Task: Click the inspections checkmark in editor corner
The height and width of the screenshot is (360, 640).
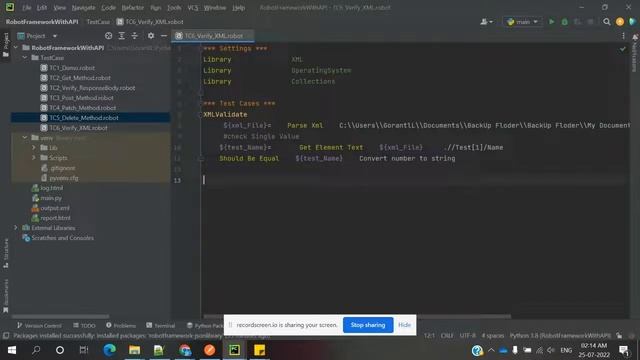Action: pyautogui.click(x=622, y=49)
